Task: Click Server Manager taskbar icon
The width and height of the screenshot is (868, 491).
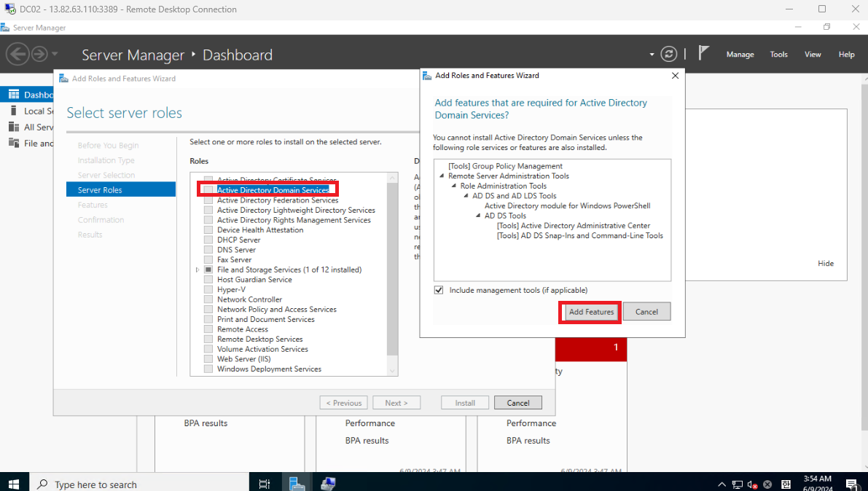Action: [297, 484]
